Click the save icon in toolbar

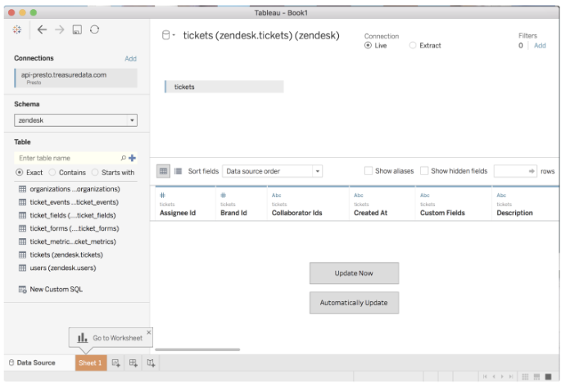pos(77,29)
